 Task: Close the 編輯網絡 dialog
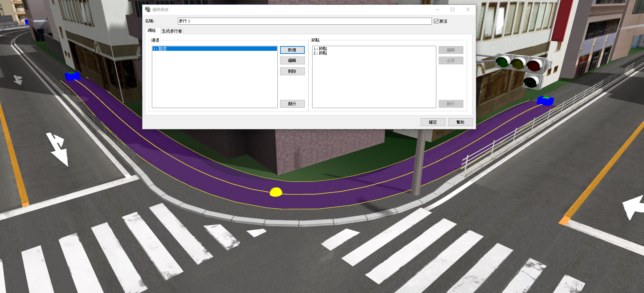tap(468, 9)
